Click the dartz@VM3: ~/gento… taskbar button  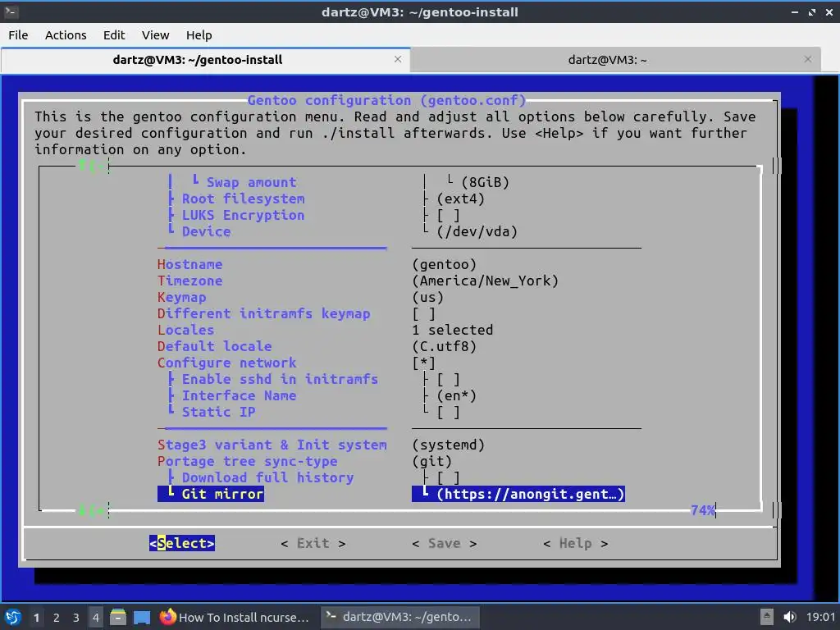[399, 617]
